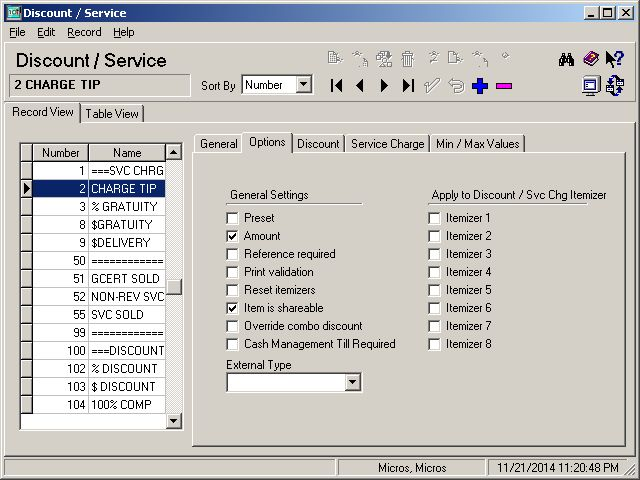Undo changes with the curved arrow icon

pyautogui.click(x=456, y=86)
